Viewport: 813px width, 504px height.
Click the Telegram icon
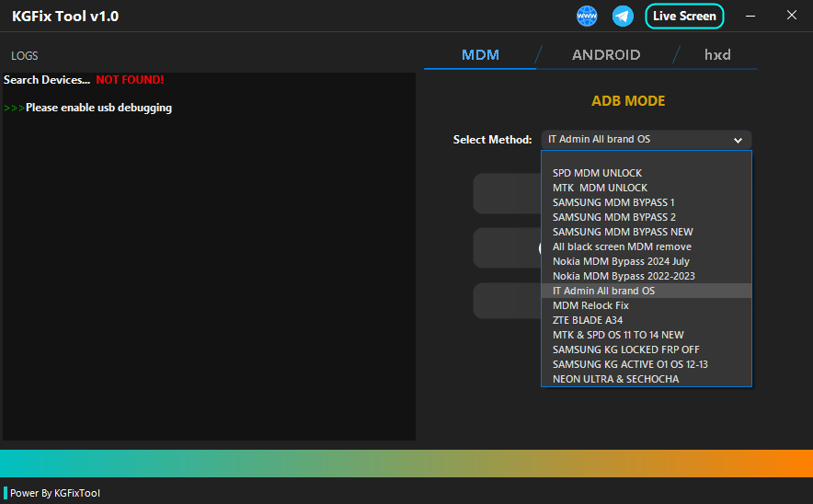click(624, 16)
